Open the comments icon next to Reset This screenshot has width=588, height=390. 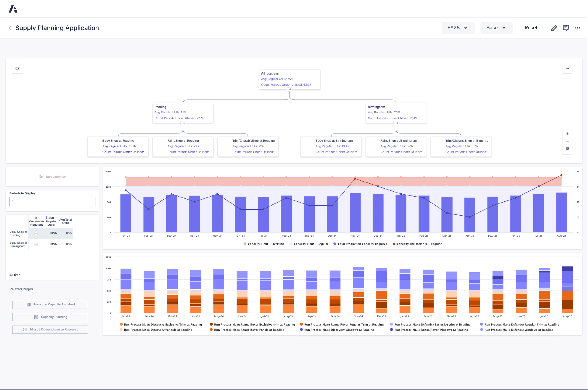pos(566,28)
